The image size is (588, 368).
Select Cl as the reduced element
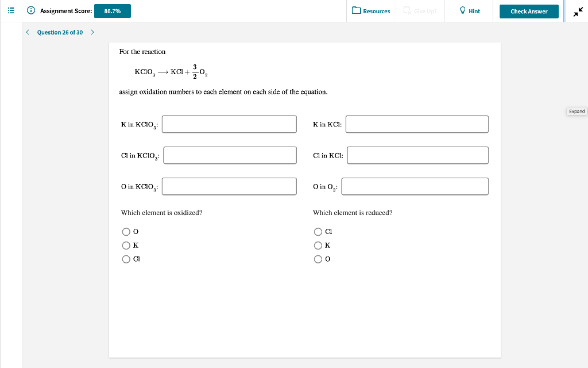[x=318, y=231]
